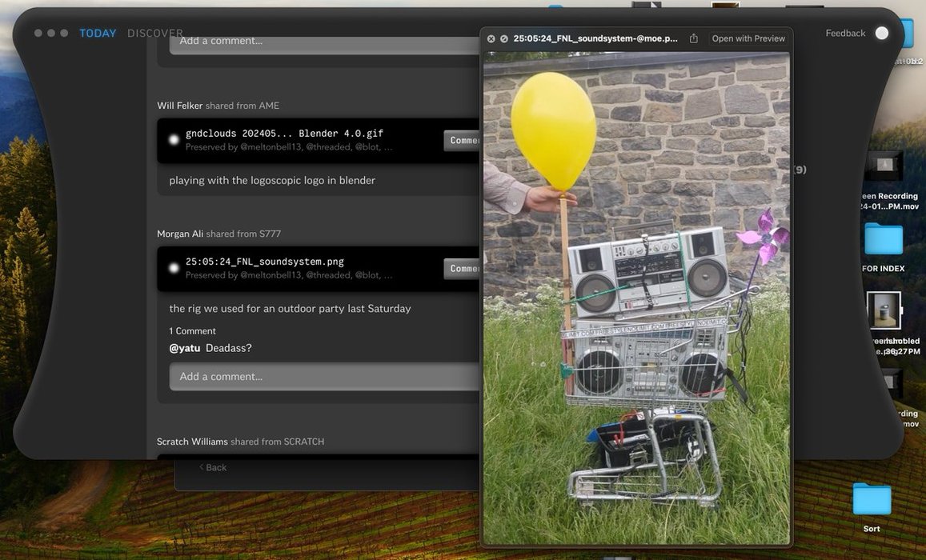The image size is (926, 560).
Task: Click Comment button on gndclouds gif row
Action: (461, 141)
